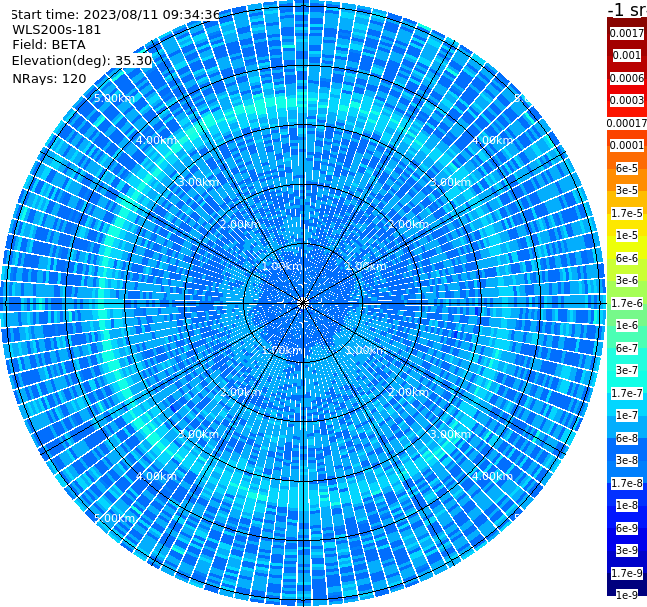Viewport: 647px width, 607px height.
Task: Click the Start time 2023/08/11 09:34:36 text
Action: tap(115, 14)
